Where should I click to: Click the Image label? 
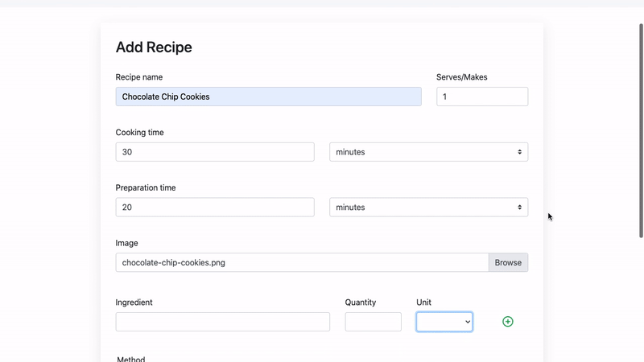point(126,243)
